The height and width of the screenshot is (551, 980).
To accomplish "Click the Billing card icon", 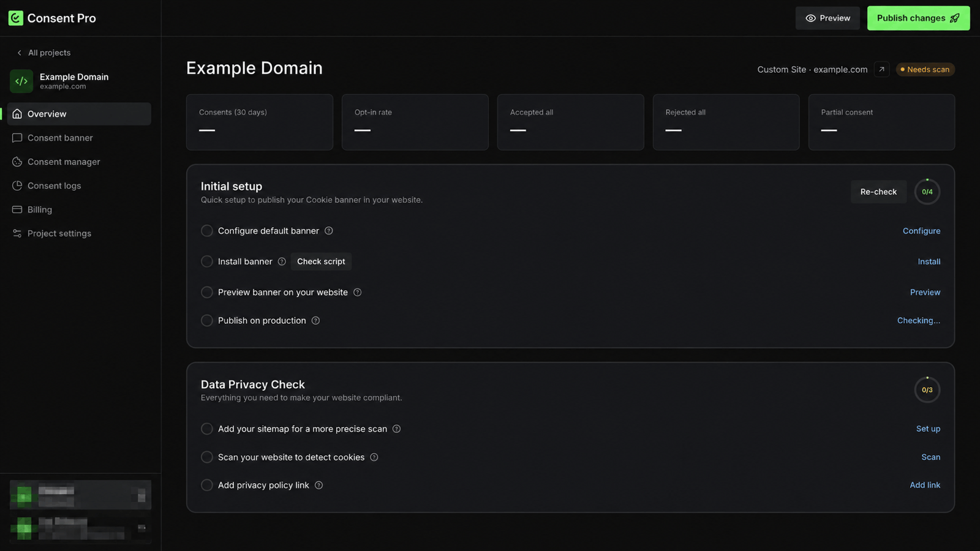I will (x=17, y=209).
